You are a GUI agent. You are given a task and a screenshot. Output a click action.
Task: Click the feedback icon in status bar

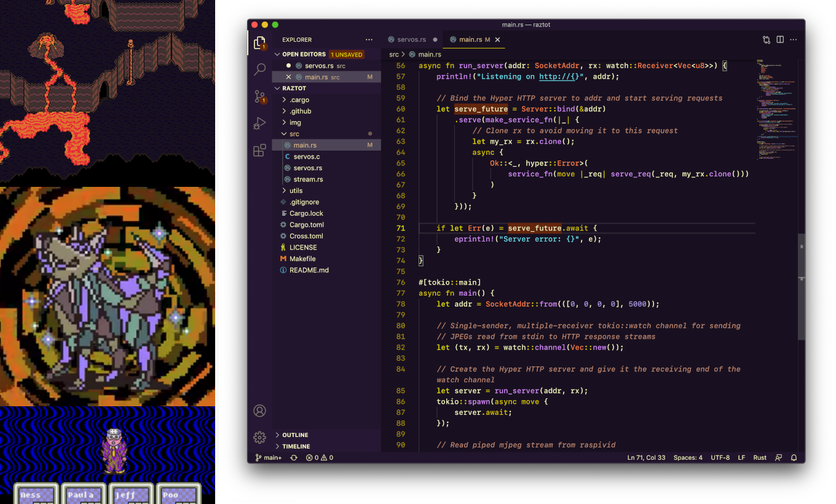coord(779,458)
